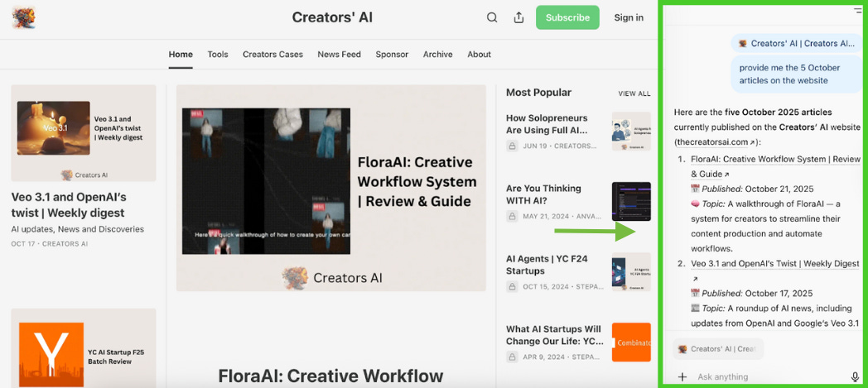Click lock icon beside APR 9, 2024 post
This screenshot has width=868, height=388.
(512, 357)
